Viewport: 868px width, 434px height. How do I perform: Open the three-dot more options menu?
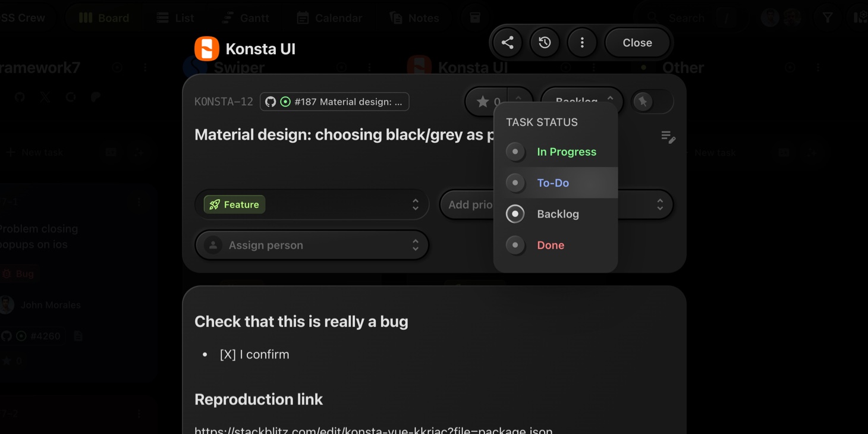click(582, 43)
